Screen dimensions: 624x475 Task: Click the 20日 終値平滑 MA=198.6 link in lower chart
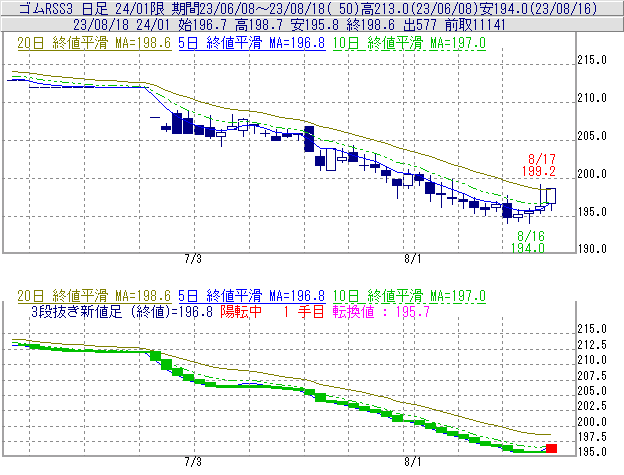click(x=94, y=296)
